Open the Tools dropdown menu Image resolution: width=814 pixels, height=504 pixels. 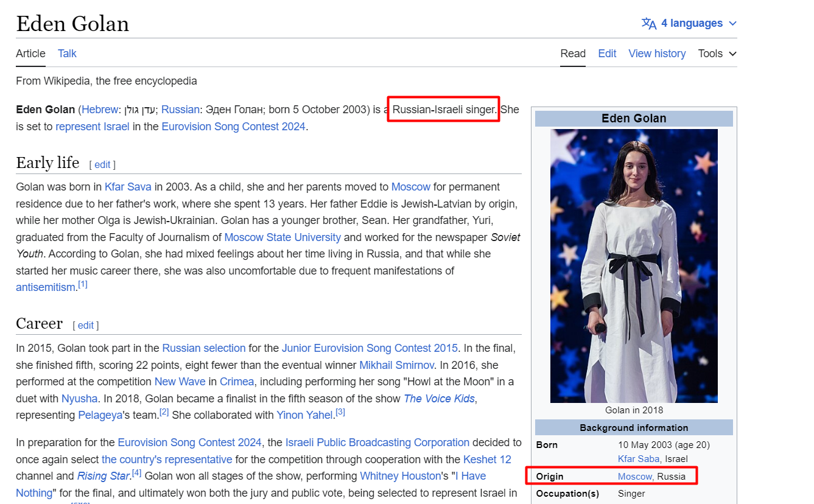pos(717,54)
